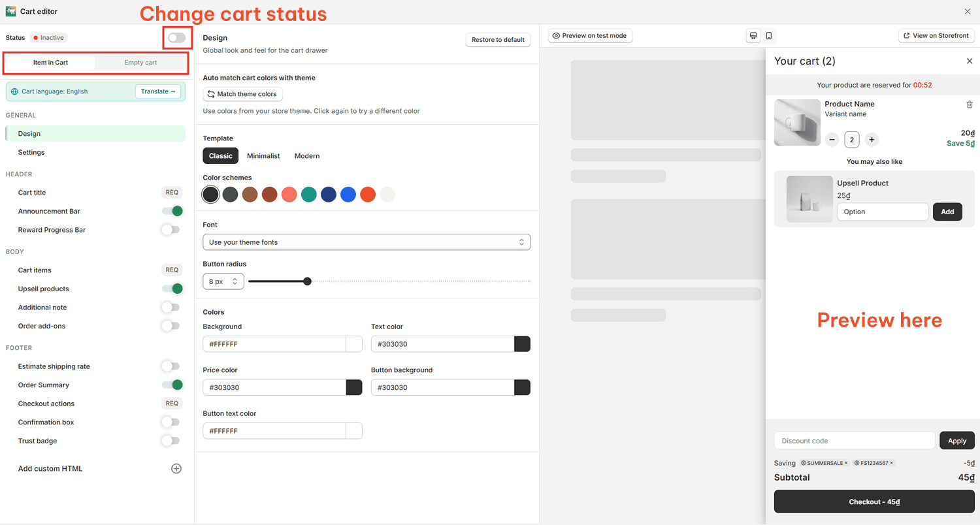
Task: Toggle the cart Status switch on
Action: click(176, 38)
